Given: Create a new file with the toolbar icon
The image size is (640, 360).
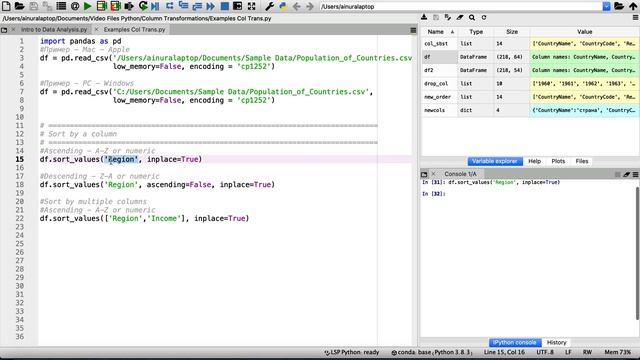Looking at the screenshot, I should [x=6, y=6].
